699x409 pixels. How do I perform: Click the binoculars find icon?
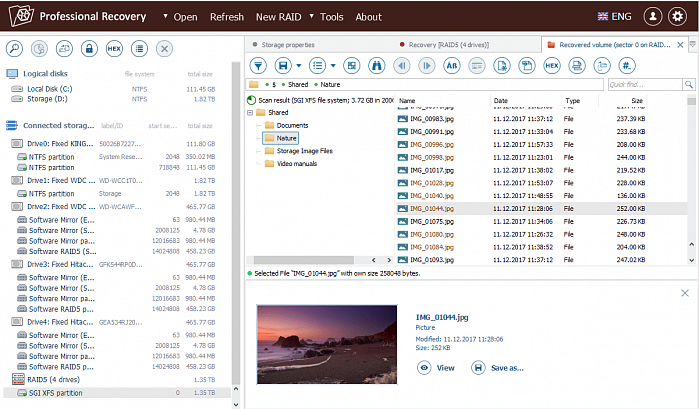[x=377, y=66]
